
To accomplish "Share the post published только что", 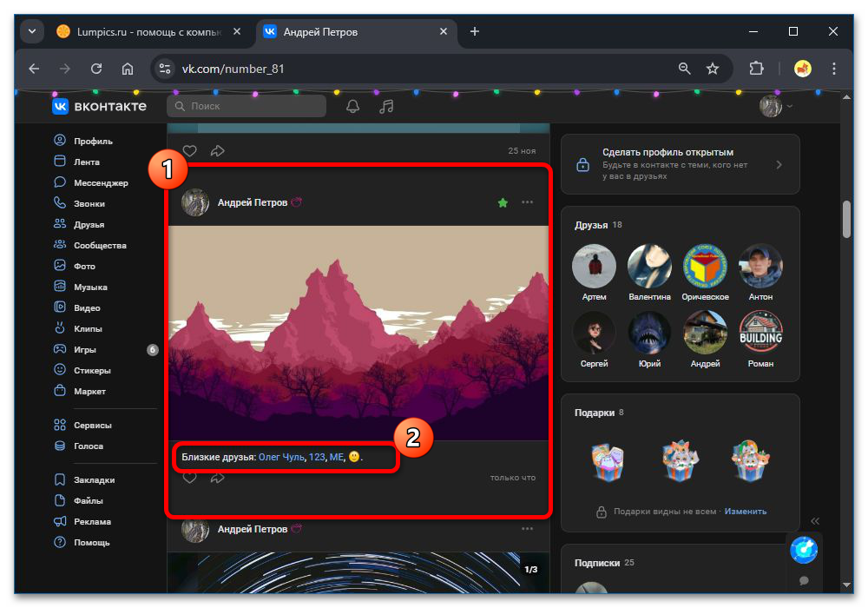I will (x=218, y=478).
